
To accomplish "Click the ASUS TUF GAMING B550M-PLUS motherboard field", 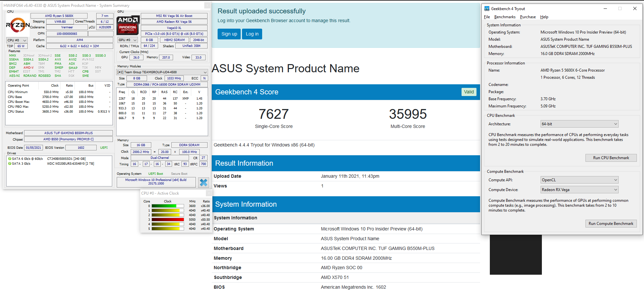I will [x=68, y=133].
